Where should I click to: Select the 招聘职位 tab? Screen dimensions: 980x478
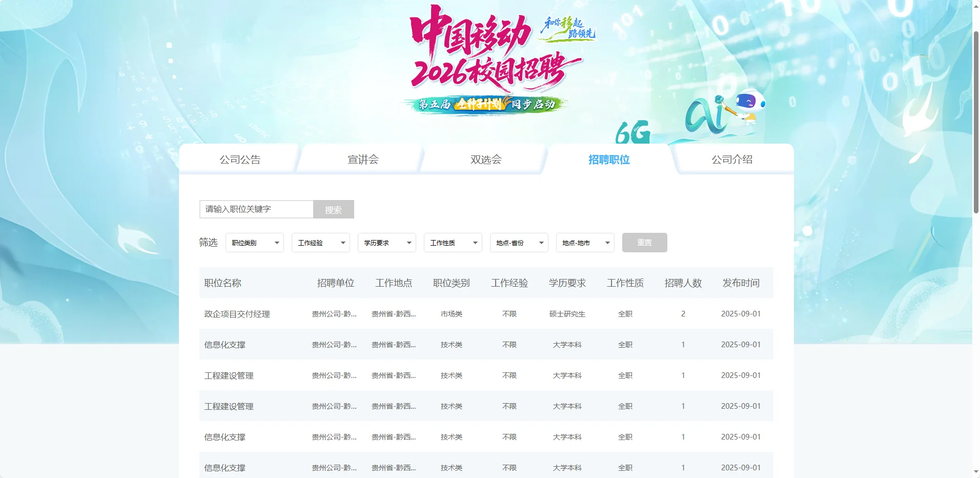(609, 160)
